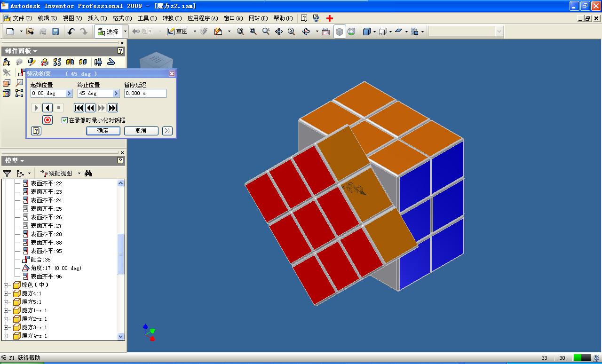602x364 pixels.
Task: Click the 选择 toolbar button
Action: [x=109, y=32]
